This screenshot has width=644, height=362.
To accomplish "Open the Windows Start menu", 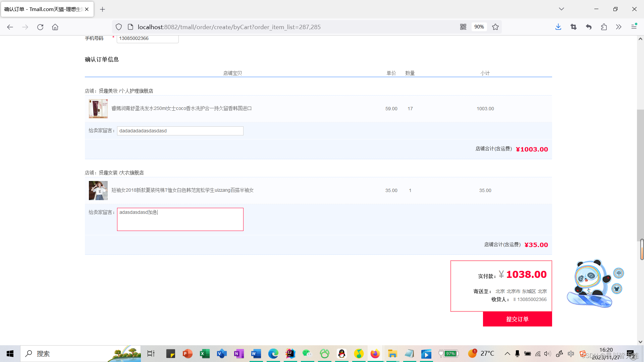I will click(10, 354).
